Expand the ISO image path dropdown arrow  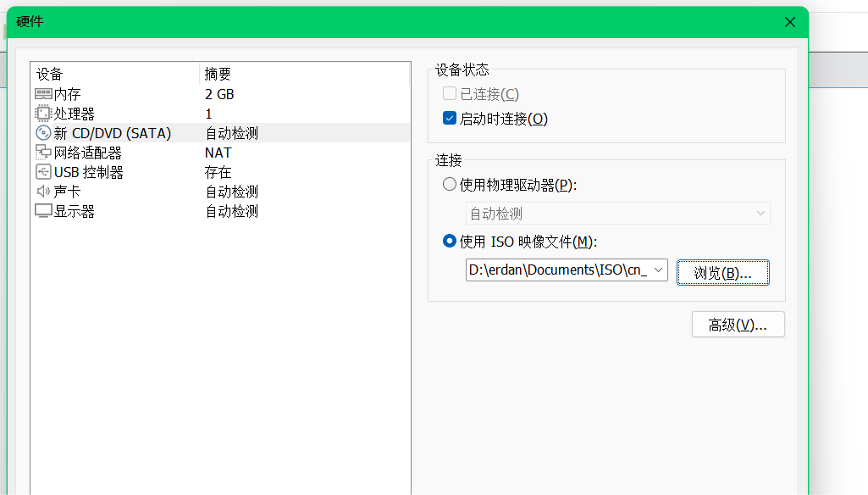click(658, 270)
